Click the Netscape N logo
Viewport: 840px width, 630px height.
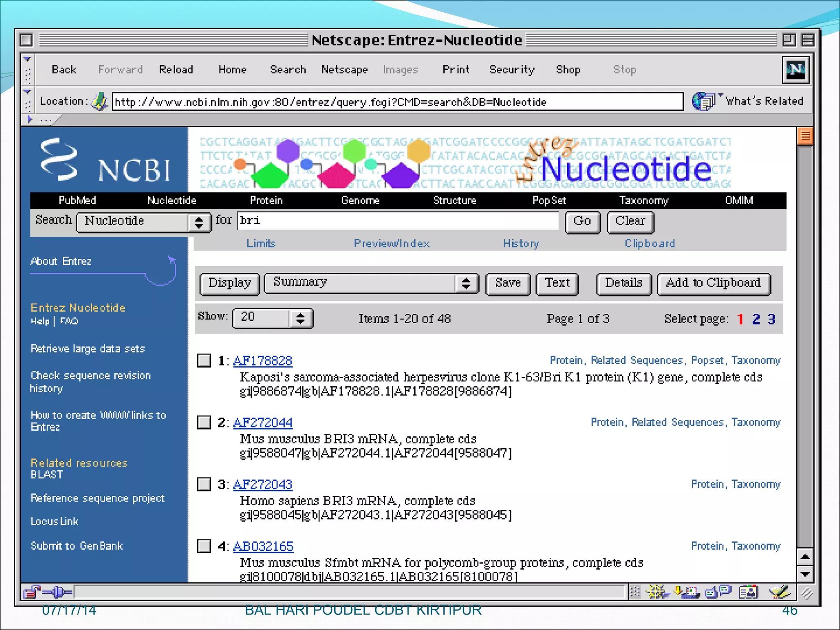point(795,70)
